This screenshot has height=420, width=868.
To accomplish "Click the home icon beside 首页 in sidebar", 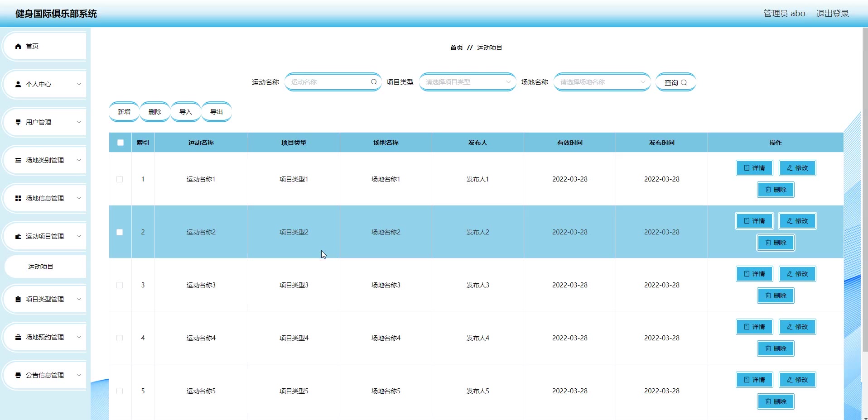I will click(x=18, y=46).
